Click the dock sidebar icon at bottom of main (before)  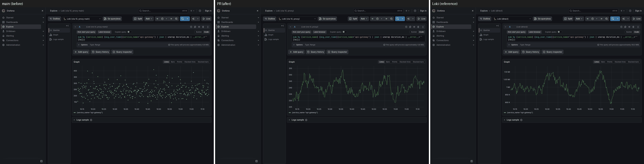[x=41, y=161]
